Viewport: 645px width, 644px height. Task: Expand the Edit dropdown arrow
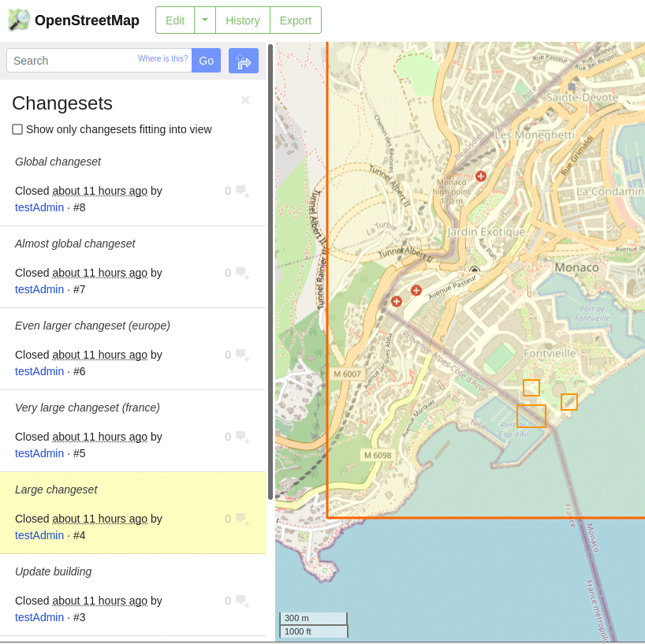205,20
